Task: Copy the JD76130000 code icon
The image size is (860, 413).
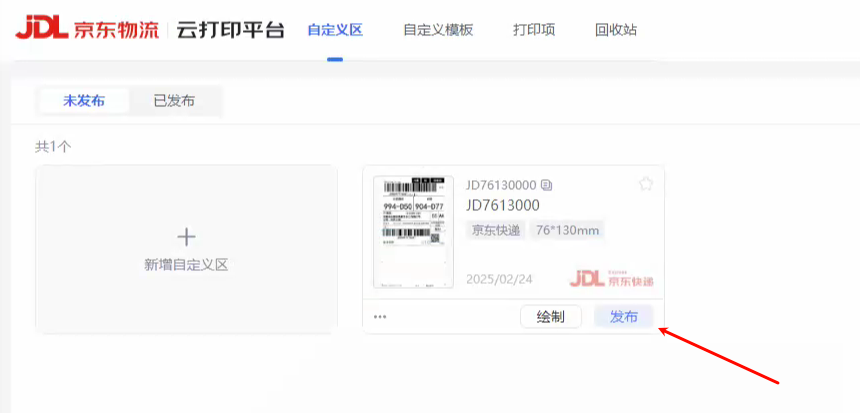Action: point(546,185)
